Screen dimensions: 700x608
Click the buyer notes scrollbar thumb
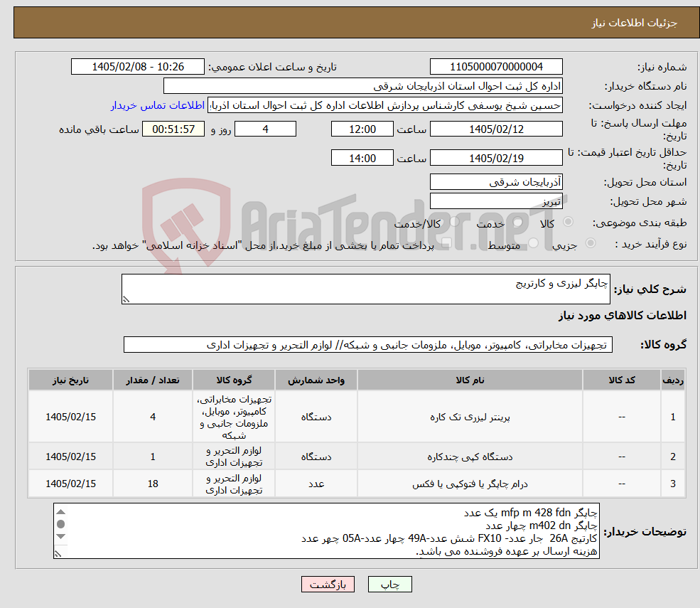tap(61, 524)
